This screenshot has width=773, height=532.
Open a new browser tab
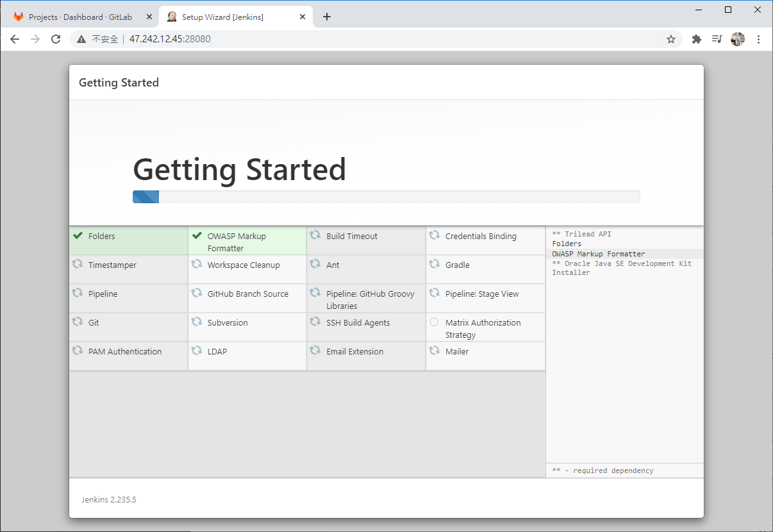[x=327, y=17]
